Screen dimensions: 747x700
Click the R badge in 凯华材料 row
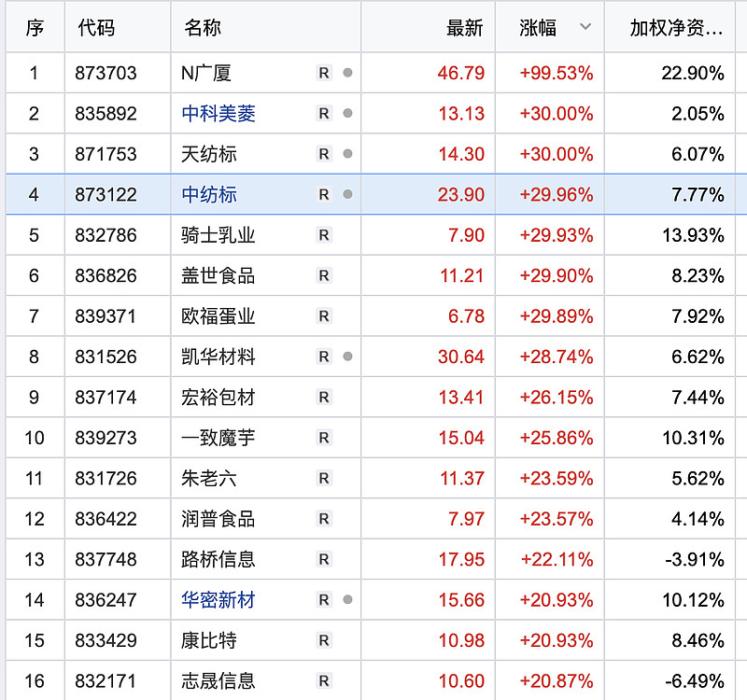[324, 357]
